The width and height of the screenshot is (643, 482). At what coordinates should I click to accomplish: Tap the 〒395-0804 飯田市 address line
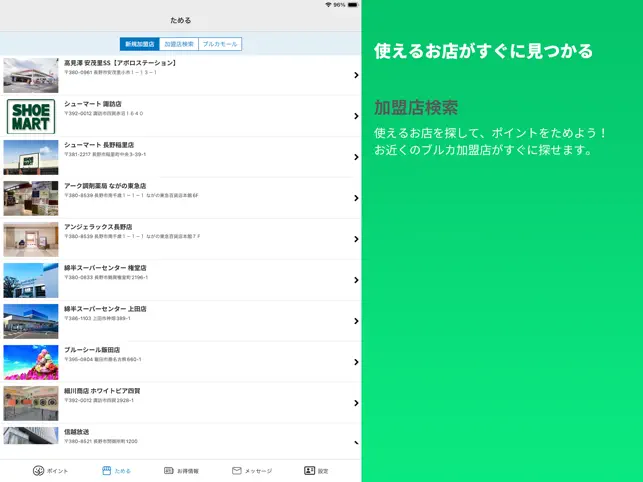click(103, 359)
